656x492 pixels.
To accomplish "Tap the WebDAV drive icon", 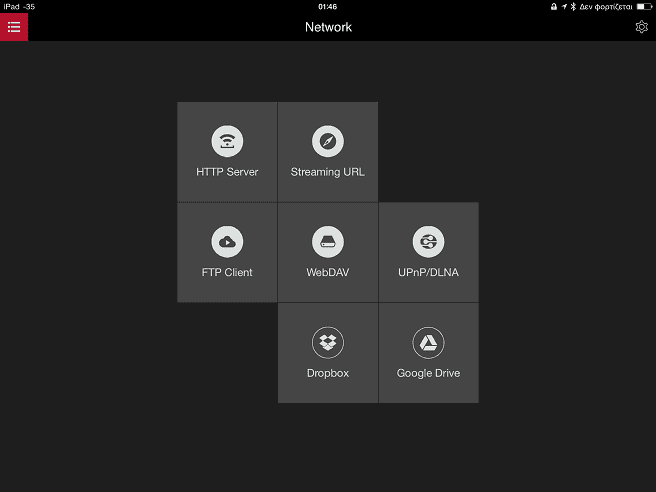I will click(x=328, y=242).
